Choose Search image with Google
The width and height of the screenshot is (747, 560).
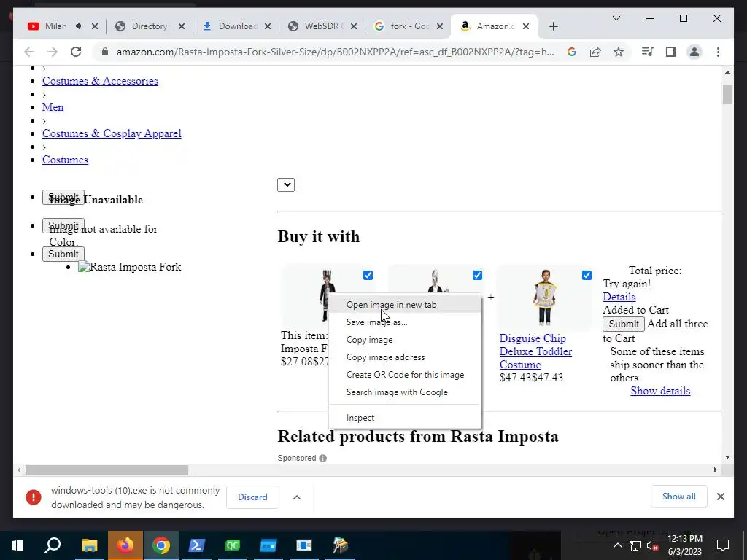(x=404, y=392)
